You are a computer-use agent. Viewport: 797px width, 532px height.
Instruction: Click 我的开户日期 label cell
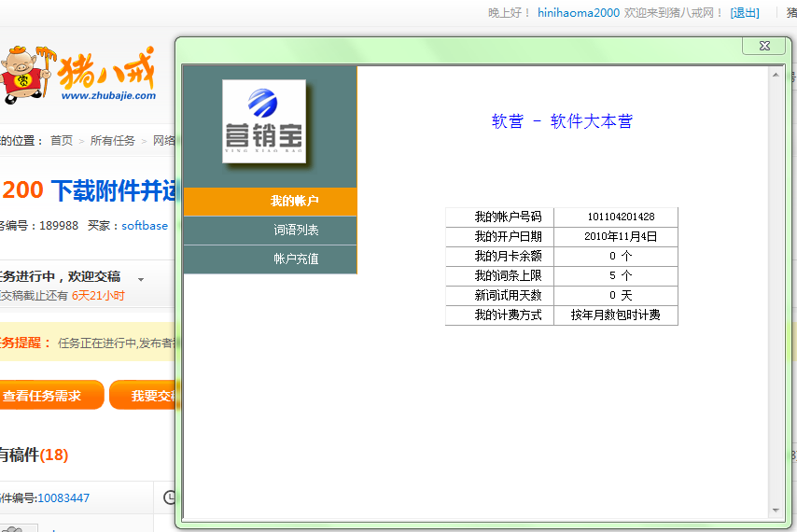point(499,237)
